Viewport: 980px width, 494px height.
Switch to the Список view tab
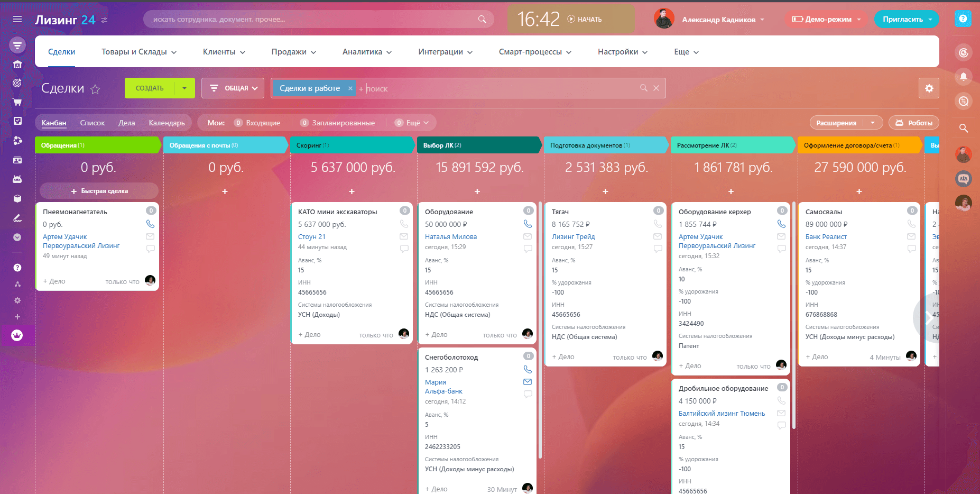(93, 123)
